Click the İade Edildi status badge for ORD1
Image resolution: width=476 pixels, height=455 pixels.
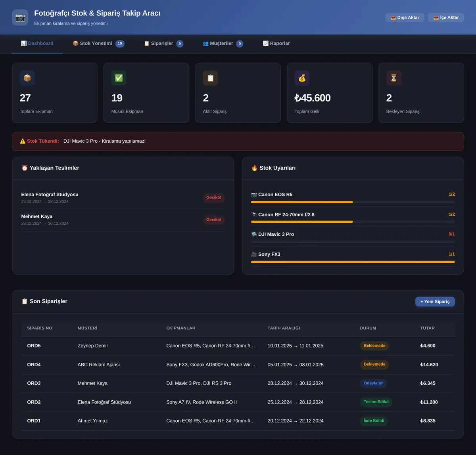pos(374,421)
